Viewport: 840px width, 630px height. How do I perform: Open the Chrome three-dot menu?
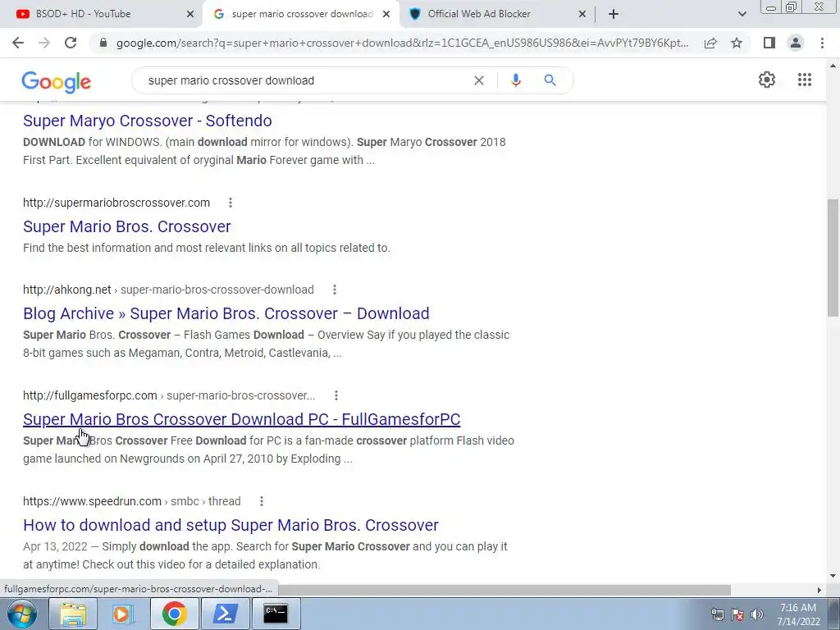[x=822, y=43]
